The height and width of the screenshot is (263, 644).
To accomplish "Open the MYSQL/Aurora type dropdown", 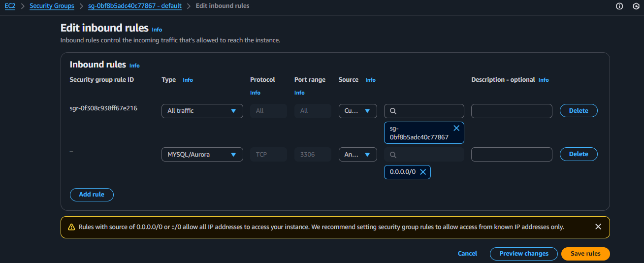I will 202,154.
